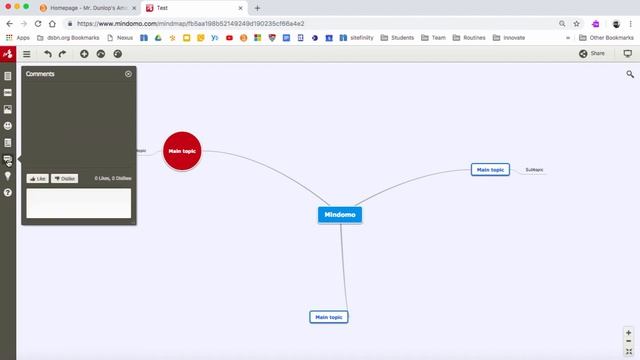Open the pin/bookmark sidebar icon
Viewport: 640px width, 360px height.
click(8, 176)
